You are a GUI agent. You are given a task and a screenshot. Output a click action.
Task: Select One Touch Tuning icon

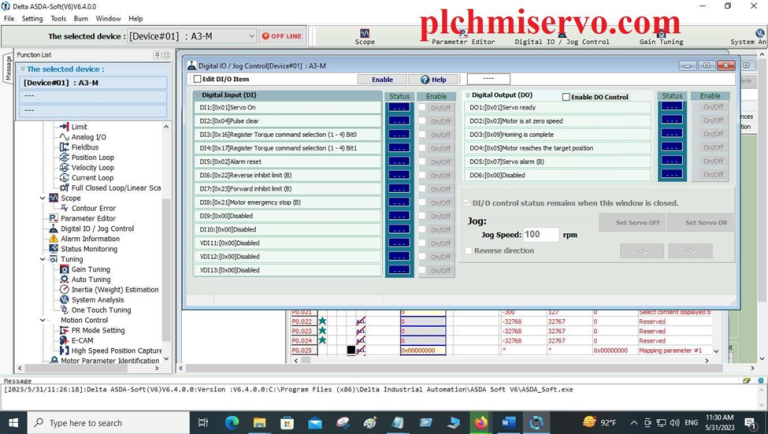(x=64, y=310)
